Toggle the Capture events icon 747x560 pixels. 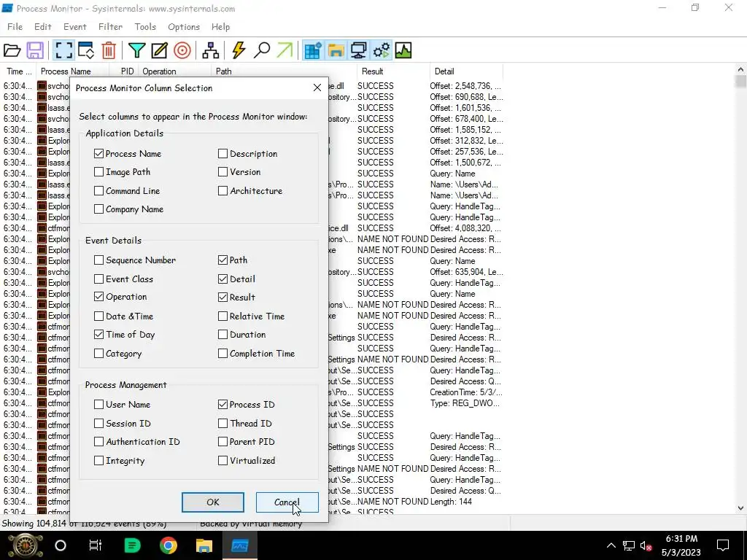coord(63,50)
